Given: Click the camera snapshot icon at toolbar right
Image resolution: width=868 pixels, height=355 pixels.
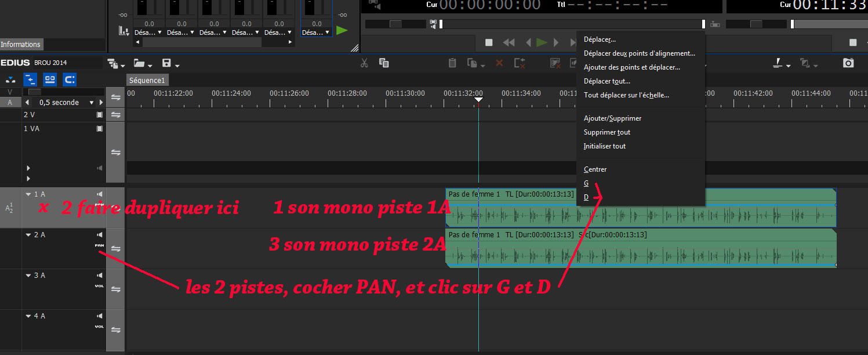Looking at the screenshot, I should [x=848, y=63].
